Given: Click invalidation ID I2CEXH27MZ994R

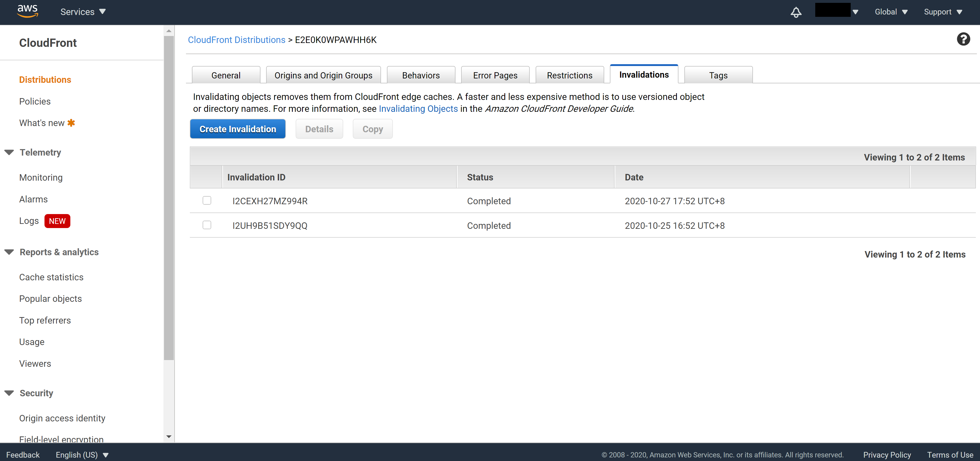Looking at the screenshot, I should tap(270, 201).
